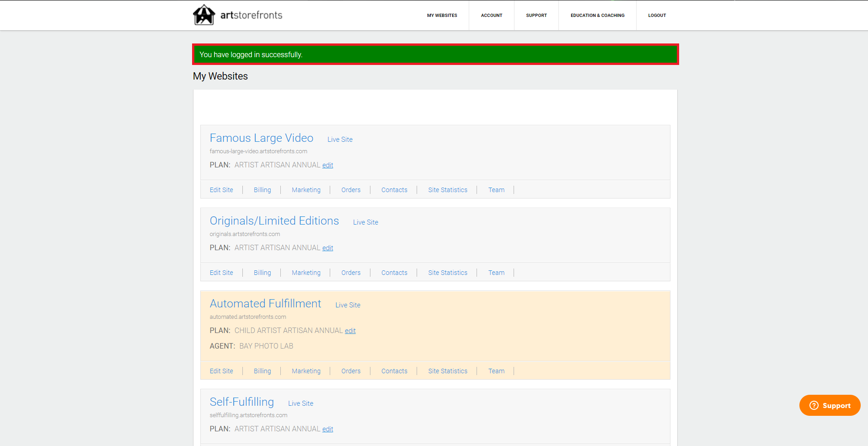View Live Site for Self-Fulfilling
Image resolution: width=868 pixels, height=446 pixels.
pos(300,403)
